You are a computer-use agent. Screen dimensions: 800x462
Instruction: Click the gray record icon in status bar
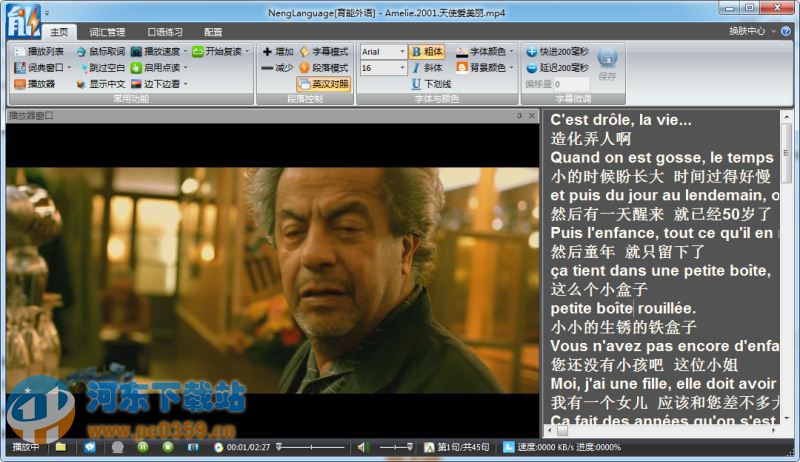tap(118, 447)
